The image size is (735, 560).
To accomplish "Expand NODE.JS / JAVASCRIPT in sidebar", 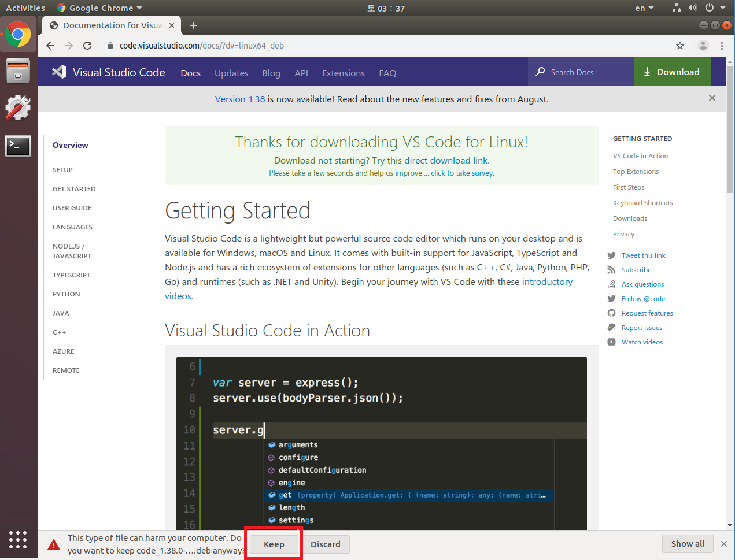I will (72, 251).
